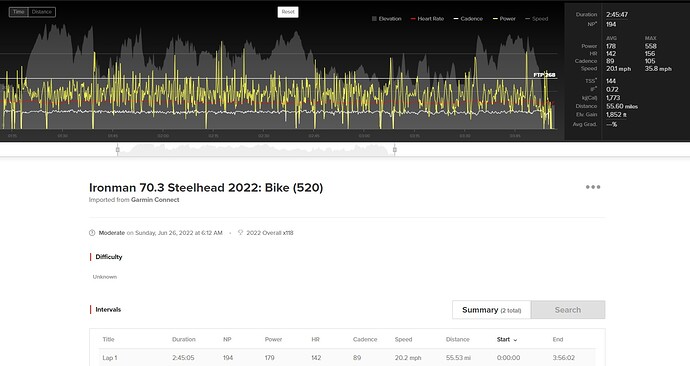
Task: Click the mini overview chart range
Action: (x=256, y=150)
